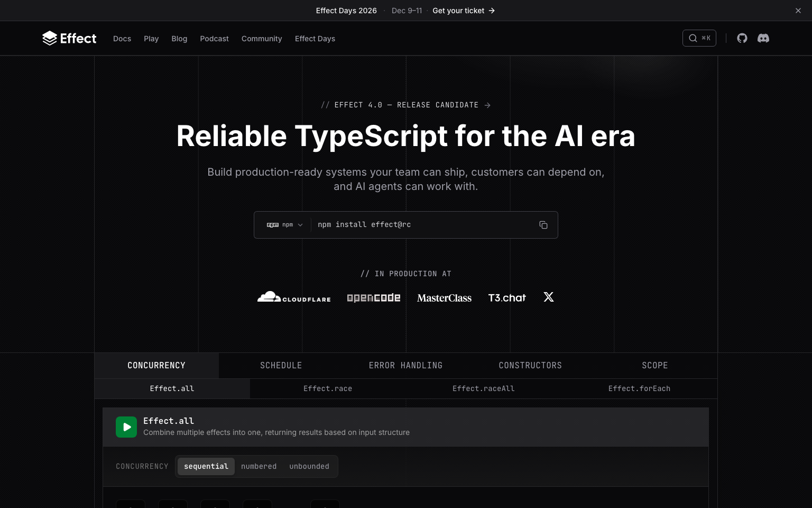Open the T3.chat logo

[x=507, y=298]
